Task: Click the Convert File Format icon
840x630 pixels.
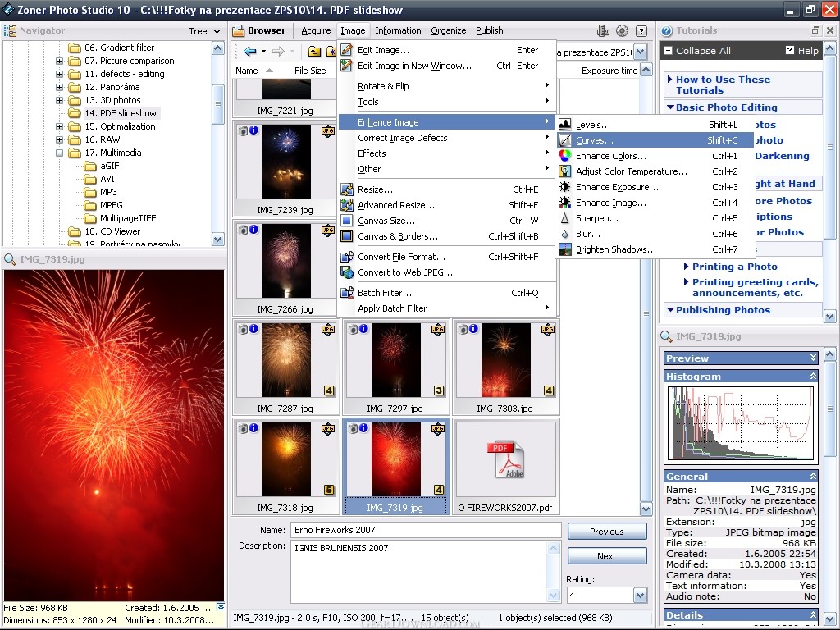Action: pyautogui.click(x=347, y=257)
